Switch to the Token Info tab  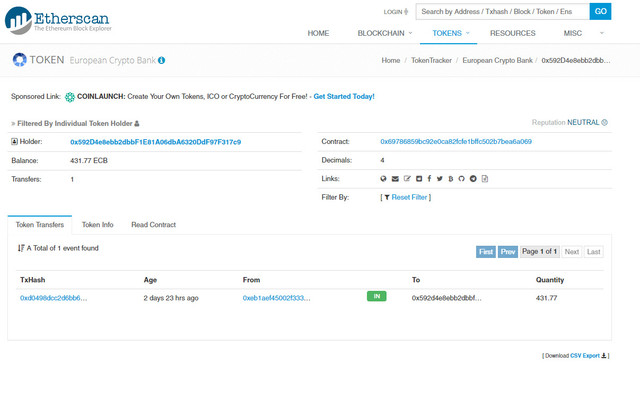coord(98,225)
